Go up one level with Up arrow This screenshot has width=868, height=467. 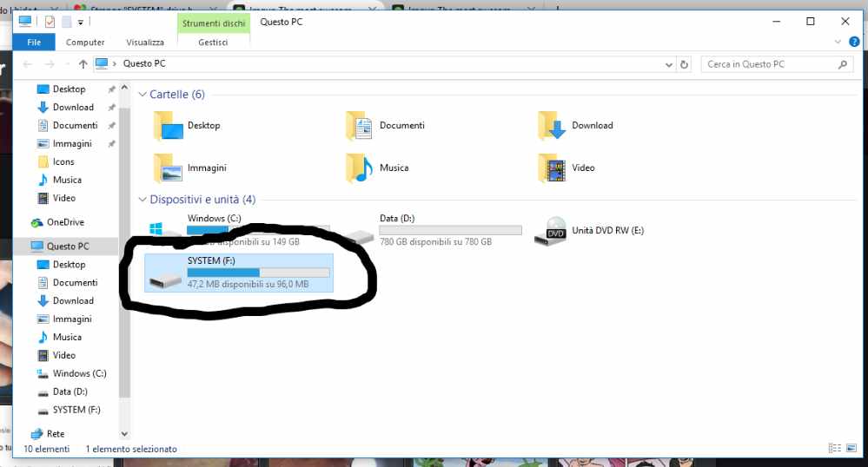tap(83, 64)
